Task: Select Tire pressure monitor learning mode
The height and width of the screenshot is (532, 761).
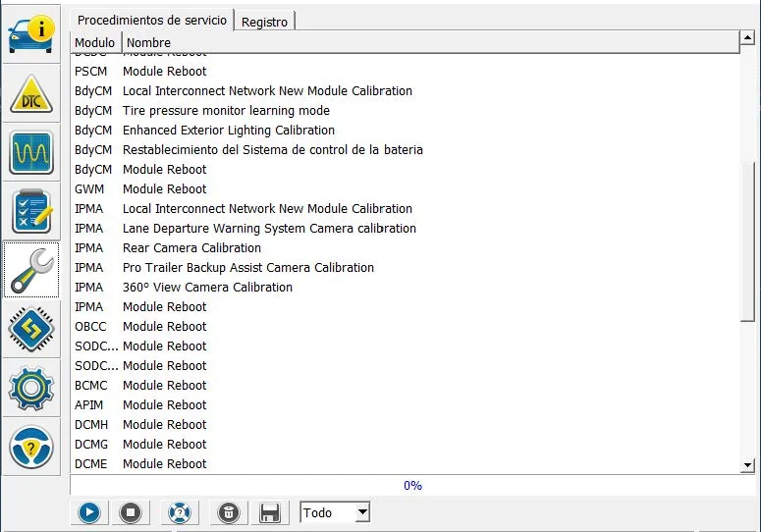Action: pyautogui.click(x=406, y=111)
